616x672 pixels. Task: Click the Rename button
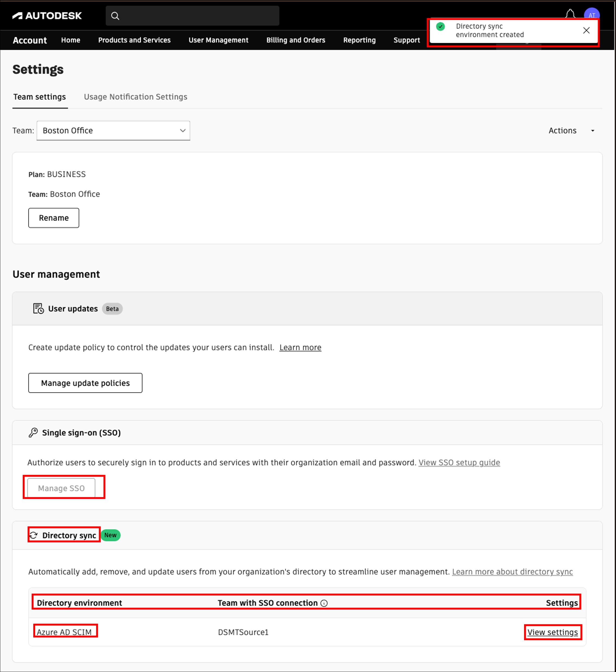(54, 218)
